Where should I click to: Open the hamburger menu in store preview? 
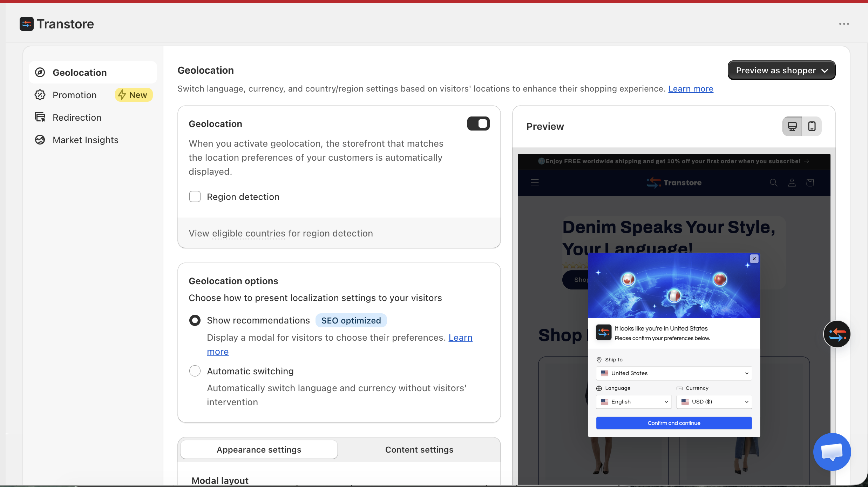pos(535,182)
